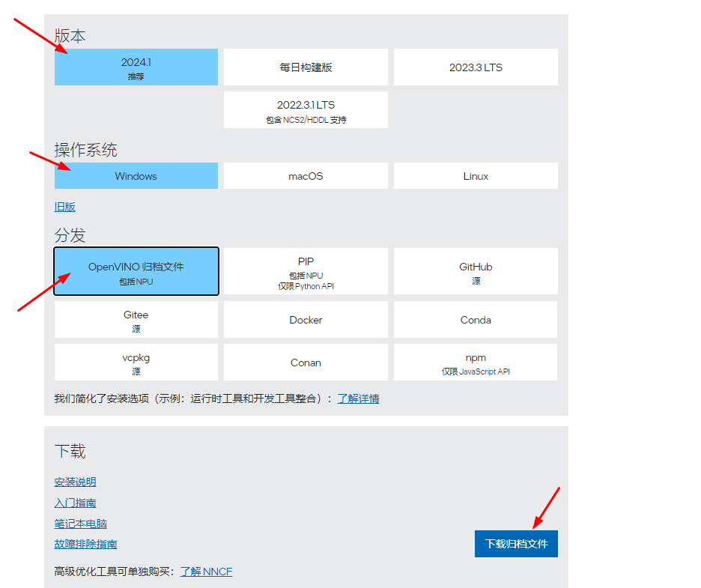Select Windows as the operating system
Viewport: 701px width, 588px height.
pos(136,176)
